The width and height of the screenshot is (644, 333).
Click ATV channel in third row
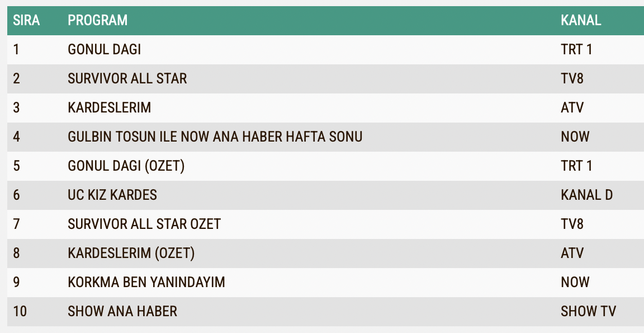click(572, 107)
